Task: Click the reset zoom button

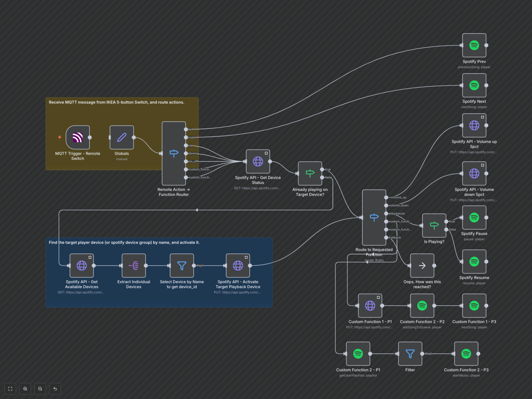Action: (x=55, y=389)
